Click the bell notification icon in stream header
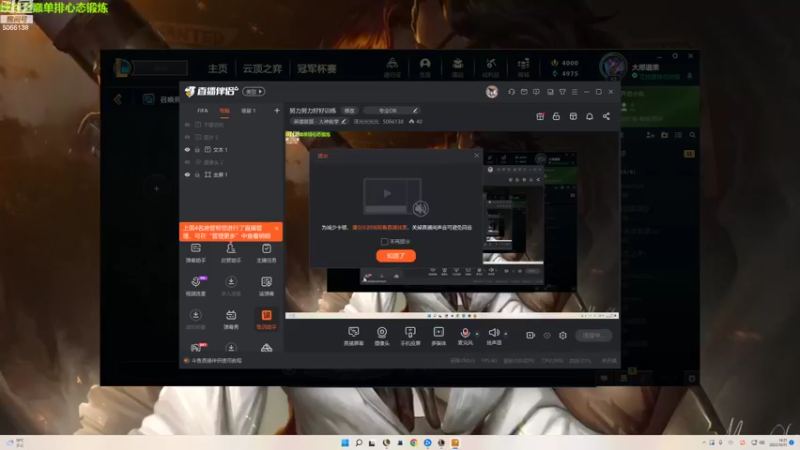 tap(589, 116)
